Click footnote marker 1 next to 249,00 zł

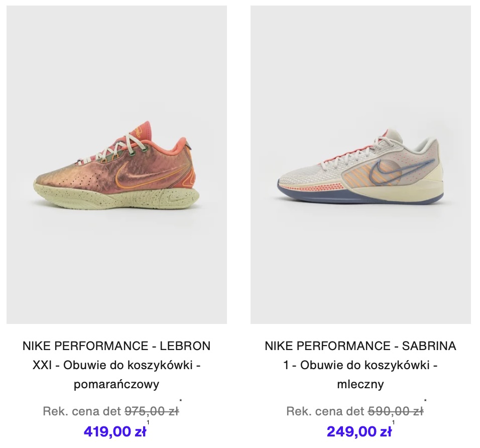pyautogui.click(x=393, y=422)
